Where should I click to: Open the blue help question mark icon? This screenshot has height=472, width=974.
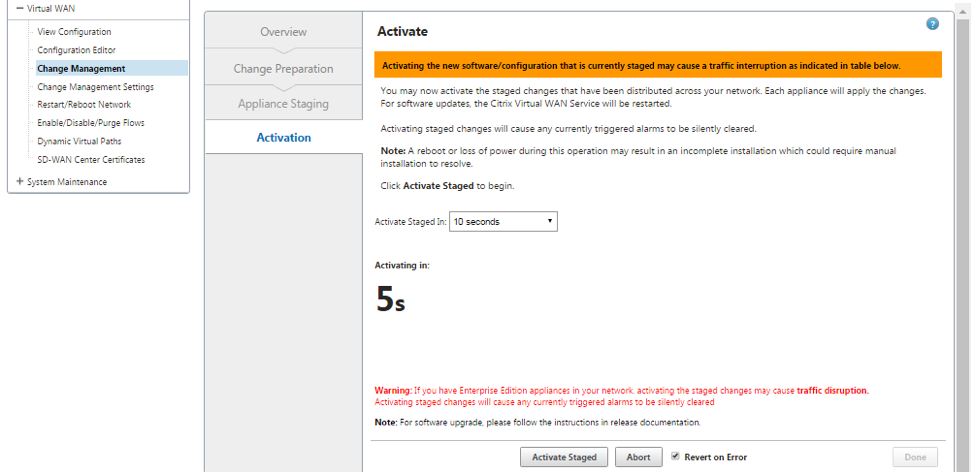point(932,24)
